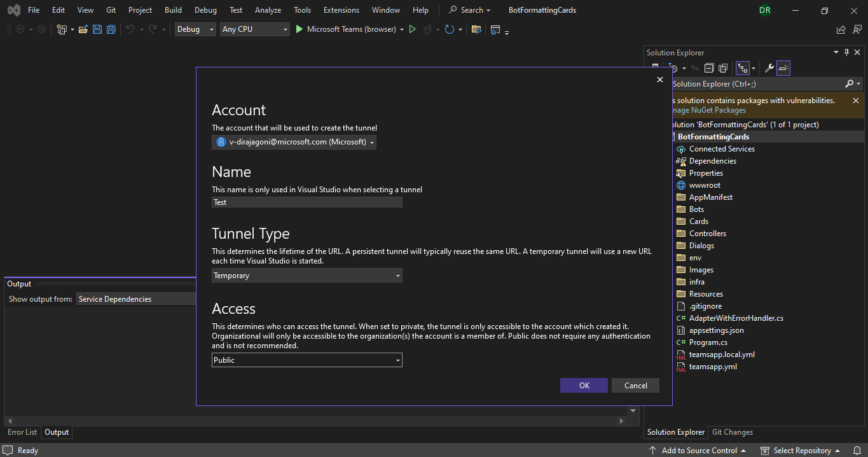The width and height of the screenshot is (868, 457).
Task: Click the Save icon in toolbar
Action: pyautogui.click(x=97, y=29)
